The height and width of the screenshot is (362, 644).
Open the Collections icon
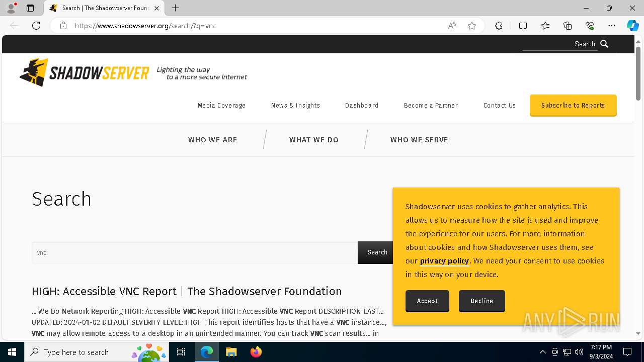click(568, 26)
